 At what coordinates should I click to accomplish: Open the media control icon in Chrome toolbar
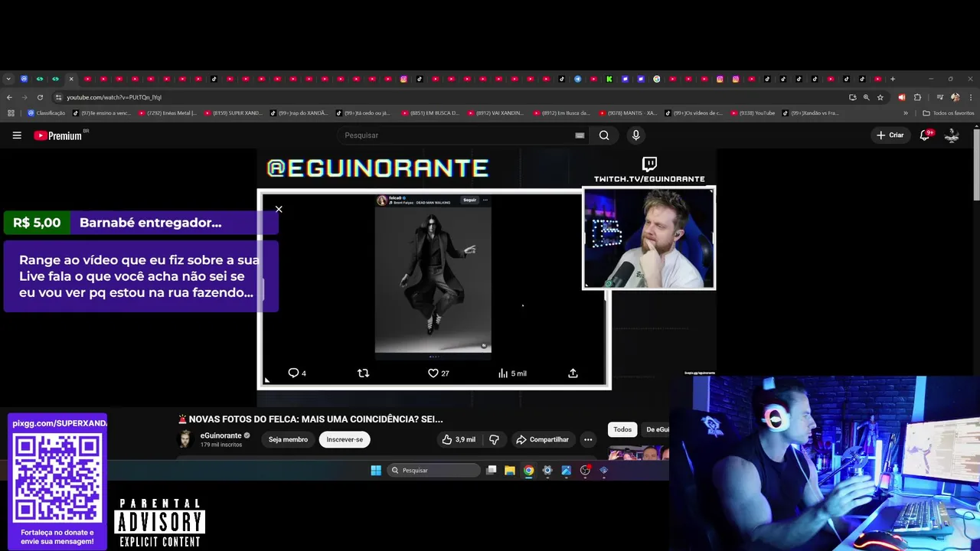click(x=939, y=97)
